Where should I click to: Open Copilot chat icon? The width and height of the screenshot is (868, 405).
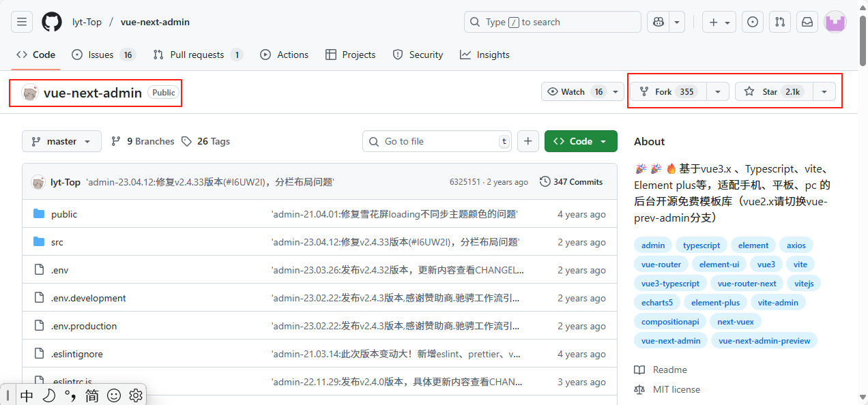[x=659, y=22]
